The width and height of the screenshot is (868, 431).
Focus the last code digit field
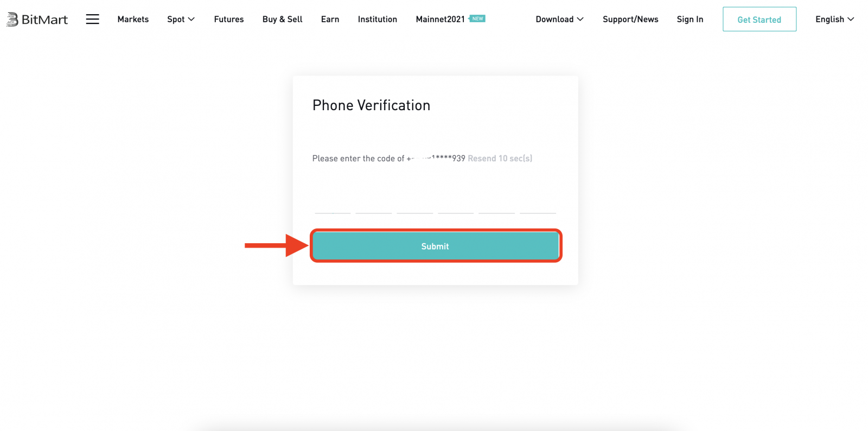click(538, 204)
